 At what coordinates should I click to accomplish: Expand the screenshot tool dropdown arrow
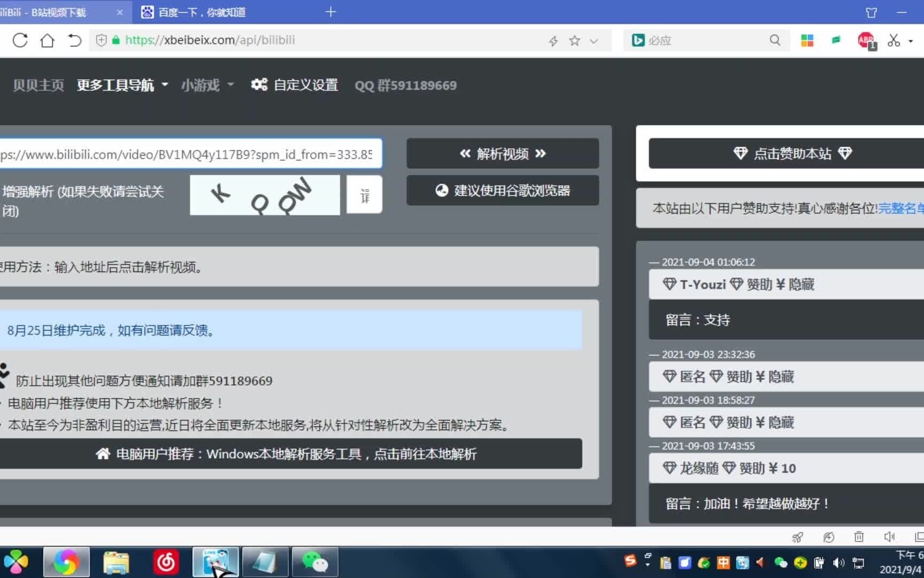[x=911, y=41]
